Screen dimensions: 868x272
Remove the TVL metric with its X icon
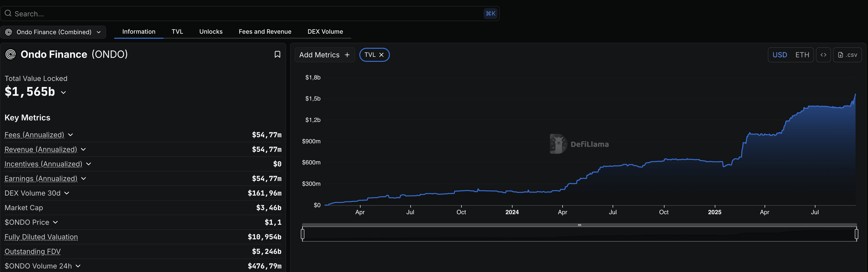point(381,55)
